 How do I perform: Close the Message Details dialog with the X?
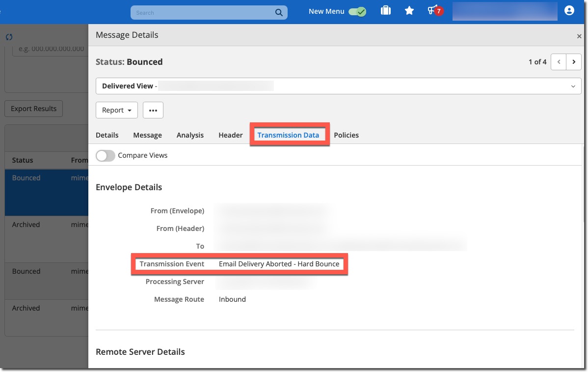[579, 36]
